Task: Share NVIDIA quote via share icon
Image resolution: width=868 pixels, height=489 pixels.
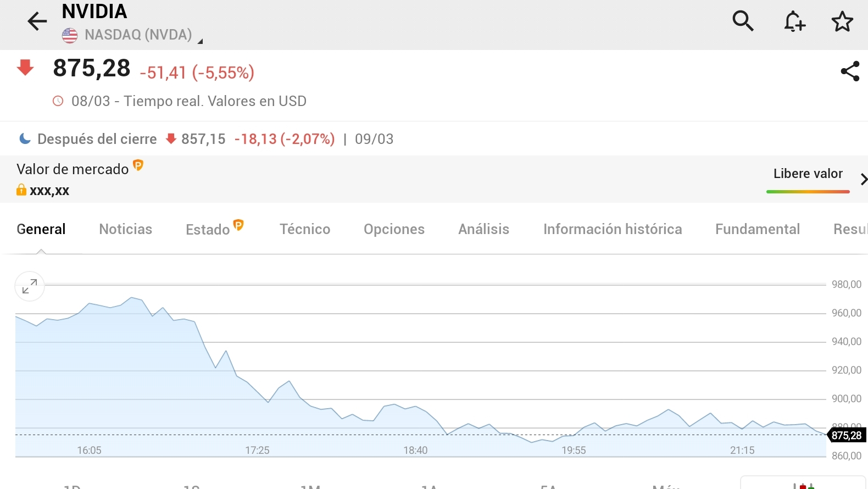Action: tap(850, 71)
